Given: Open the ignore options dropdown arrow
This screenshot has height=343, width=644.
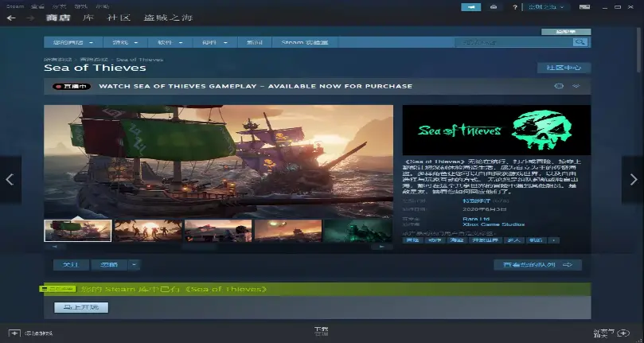Looking at the screenshot, I should point(134,265).
